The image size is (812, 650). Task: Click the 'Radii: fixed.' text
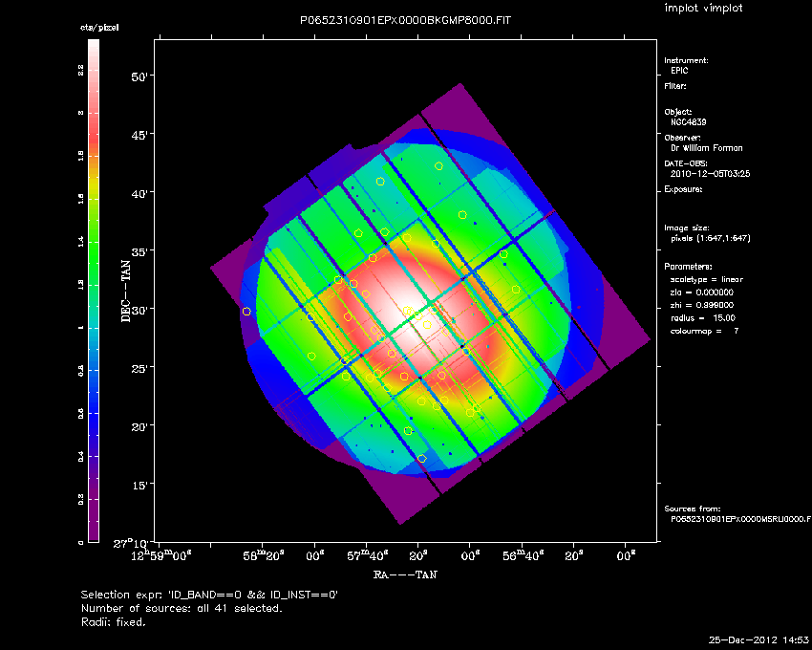click(114, 621)
